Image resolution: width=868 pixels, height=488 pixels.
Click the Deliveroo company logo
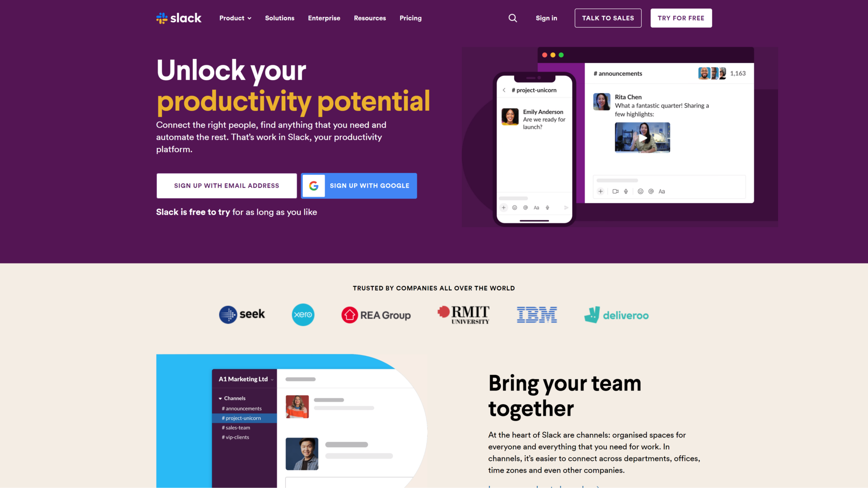click(616, 314)
